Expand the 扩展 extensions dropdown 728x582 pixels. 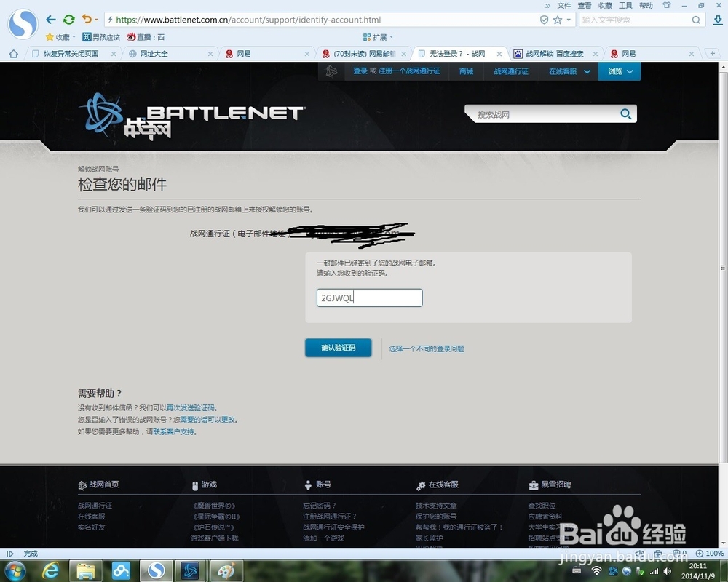click(391, 36)
